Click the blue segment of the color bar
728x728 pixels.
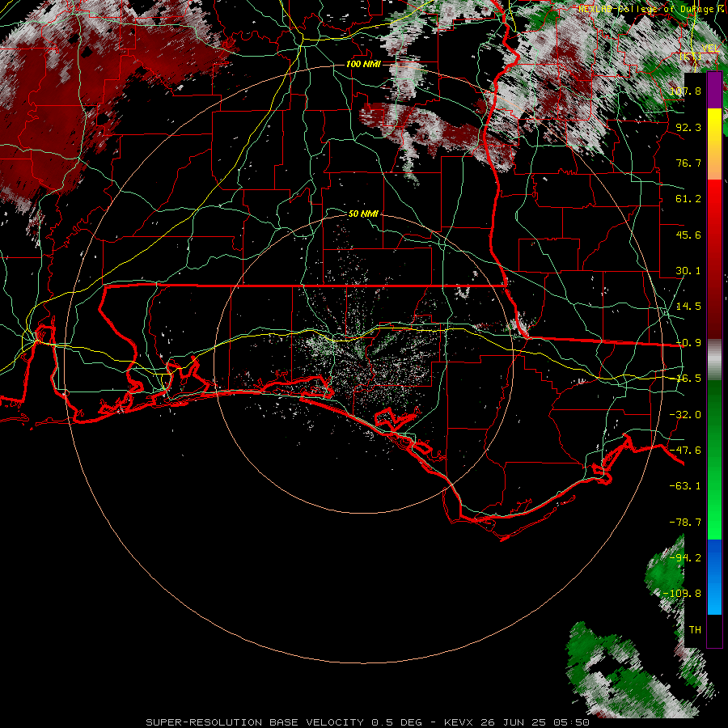(x=714, y=577)
